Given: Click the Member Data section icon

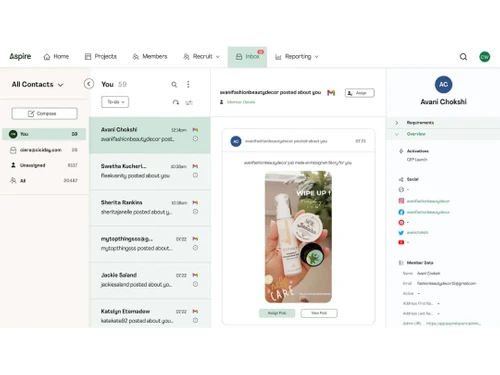Looking at the screenshot, I should [x=401, y=263].
